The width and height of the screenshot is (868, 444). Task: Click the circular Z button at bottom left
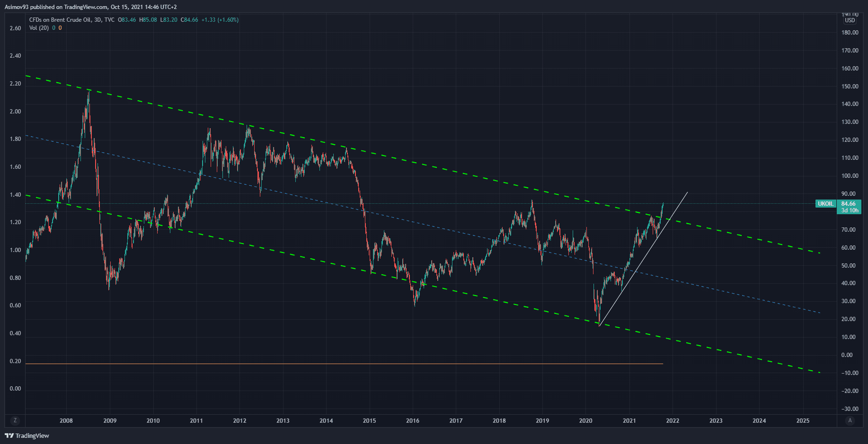pyautogui.click(x=15, y=420)
